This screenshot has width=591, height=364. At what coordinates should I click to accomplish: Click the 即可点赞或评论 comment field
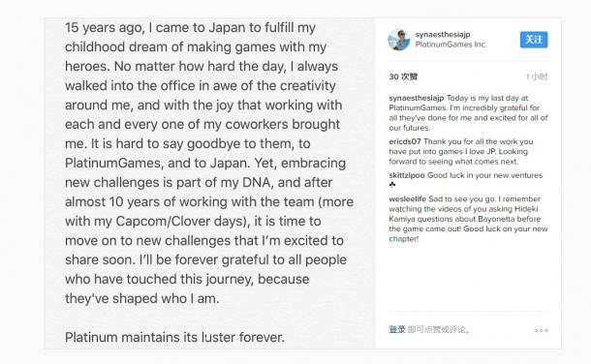click(439, 330)
